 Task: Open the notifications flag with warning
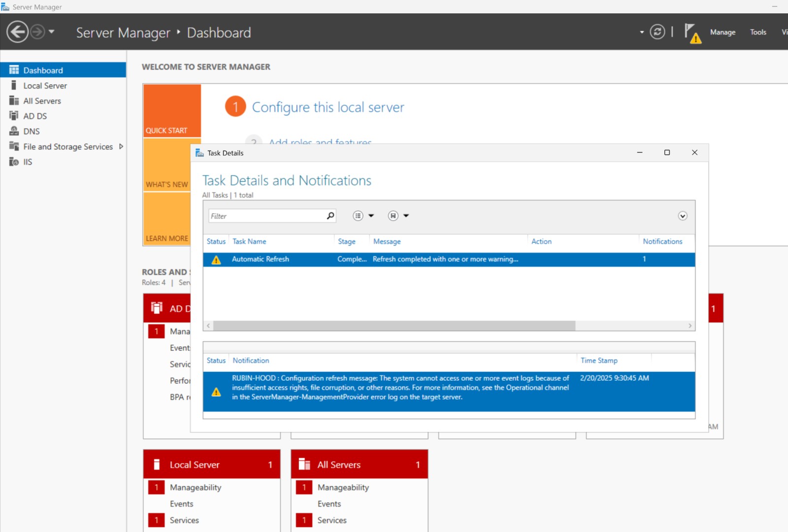[692, 33]
